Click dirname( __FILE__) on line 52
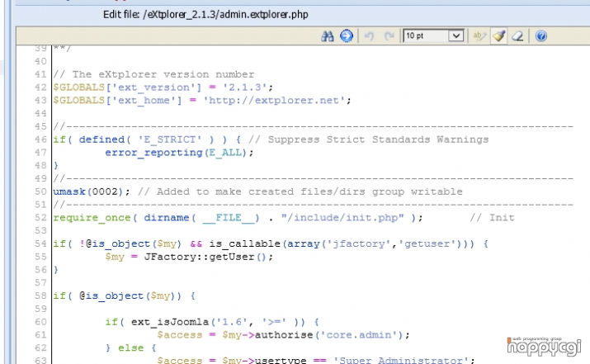The width and height of the screenshot is (590, 364). pos(201,218)
